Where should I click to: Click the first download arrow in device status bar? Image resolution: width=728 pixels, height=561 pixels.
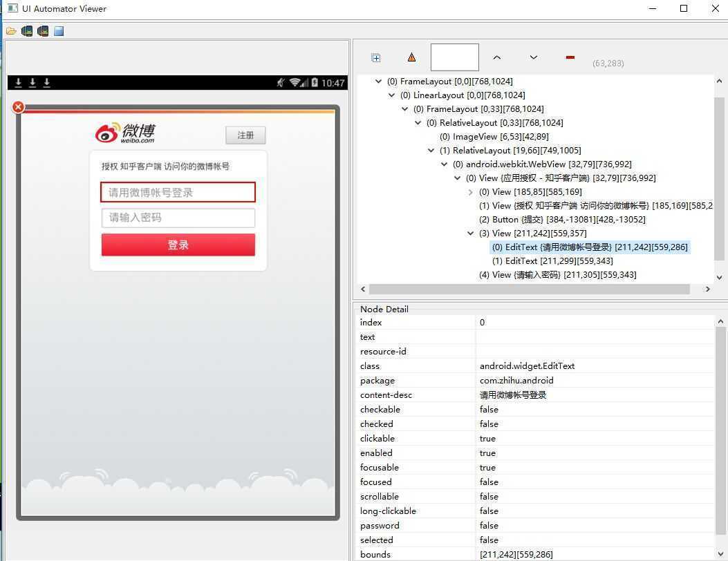[x=19, y=83]
